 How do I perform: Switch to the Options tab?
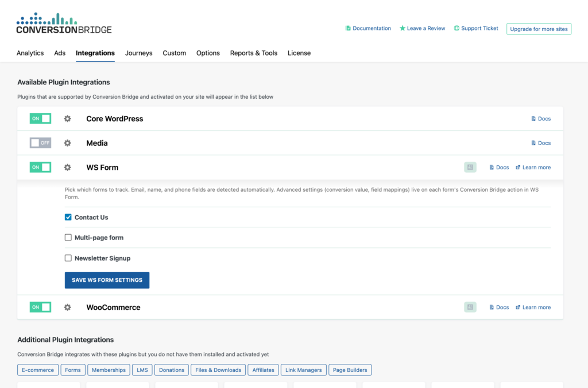tap(208, 53)
